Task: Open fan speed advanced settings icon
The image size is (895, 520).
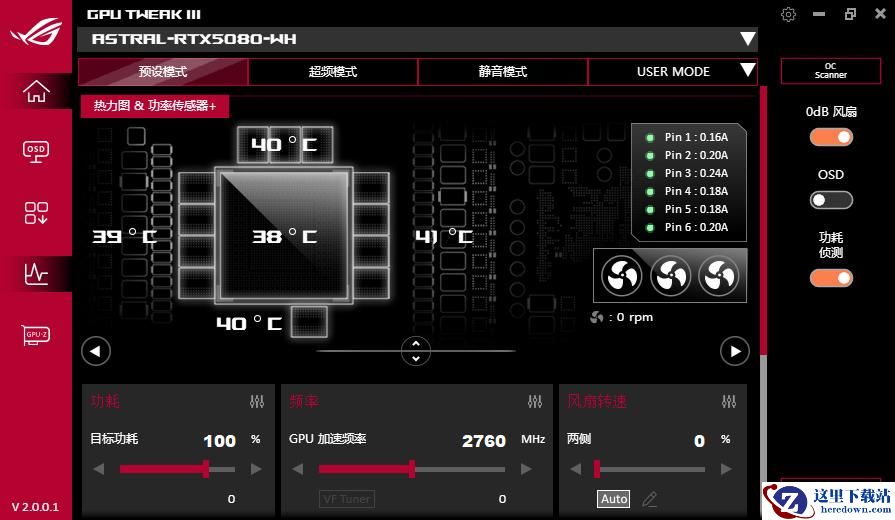Action: coord(729,401)
